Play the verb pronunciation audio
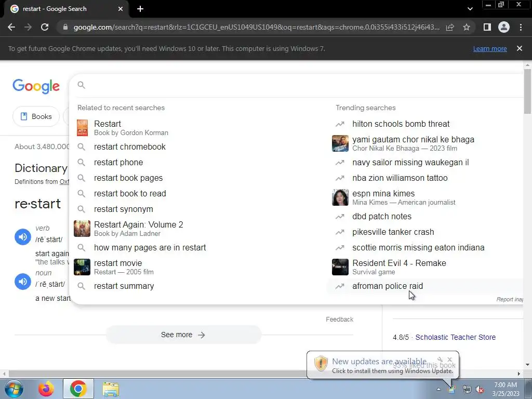532x399 pixels. click(x=23, y=237)
